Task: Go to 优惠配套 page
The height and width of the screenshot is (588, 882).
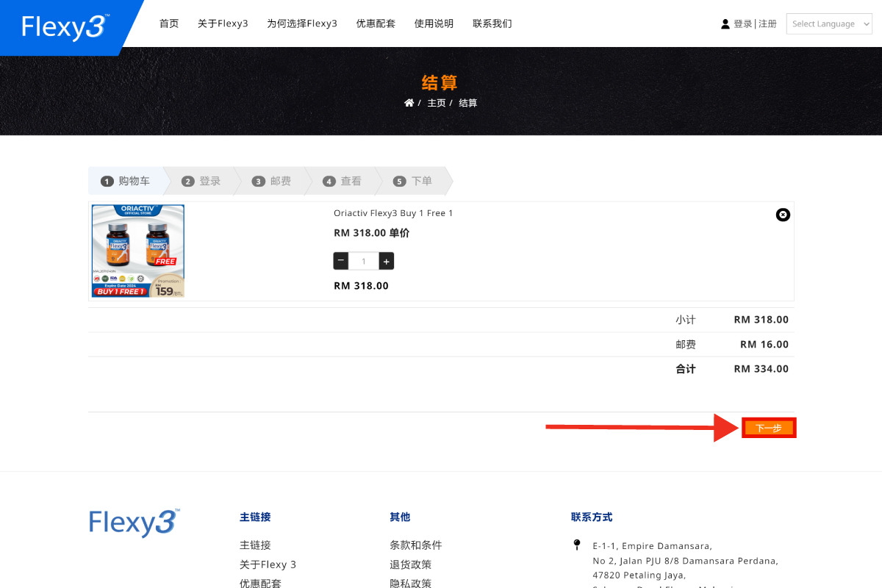Action: tap(376, 24)
